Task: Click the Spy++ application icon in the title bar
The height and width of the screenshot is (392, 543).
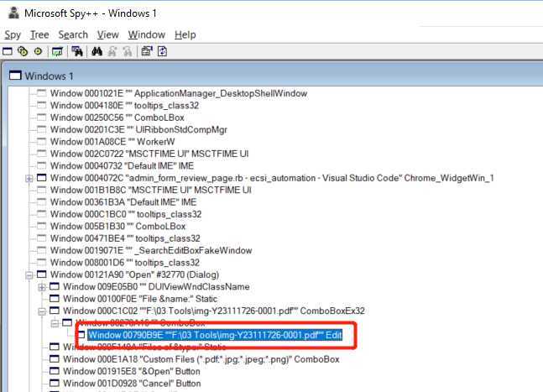Action: 13,13
